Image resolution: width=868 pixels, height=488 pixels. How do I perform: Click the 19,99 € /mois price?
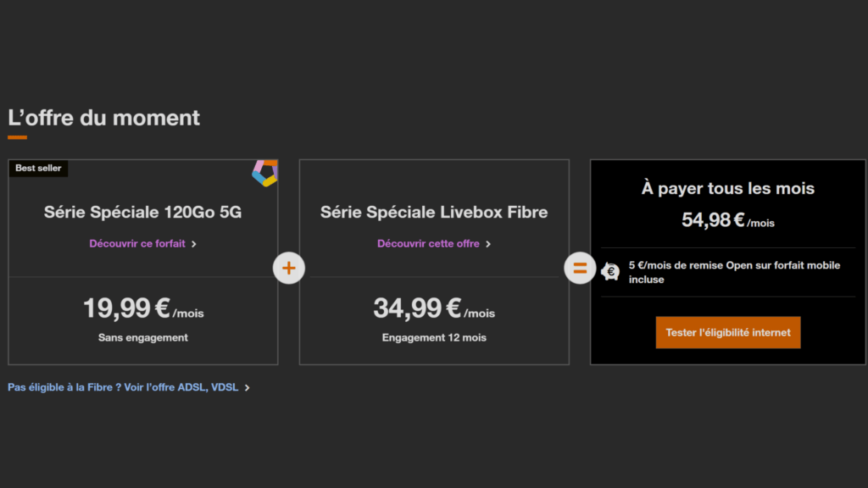click(143, 308)
